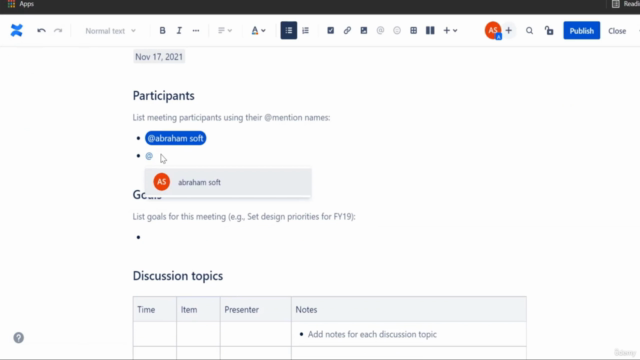Open the text color dropdown
Screen dimensions: 640x360
[x=258, y=31]
